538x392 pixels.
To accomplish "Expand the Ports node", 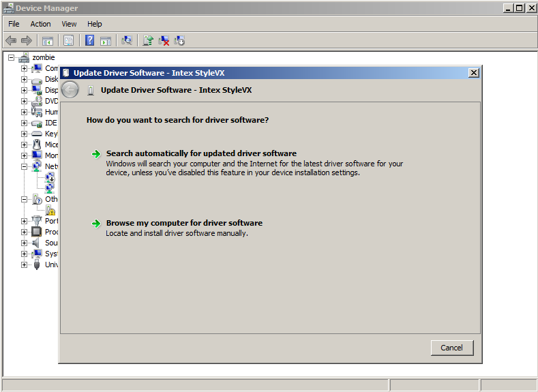I will (x=24, y=221).
